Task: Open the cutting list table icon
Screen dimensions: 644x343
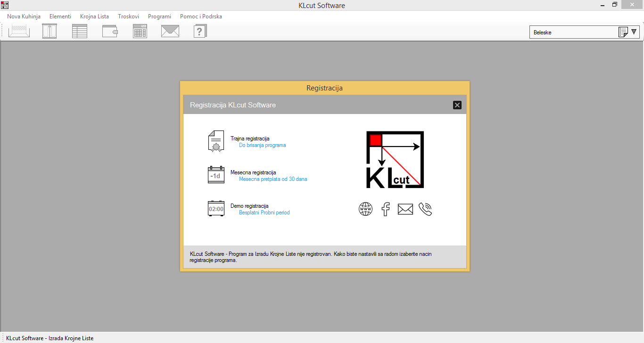Action: pos(80,32)
